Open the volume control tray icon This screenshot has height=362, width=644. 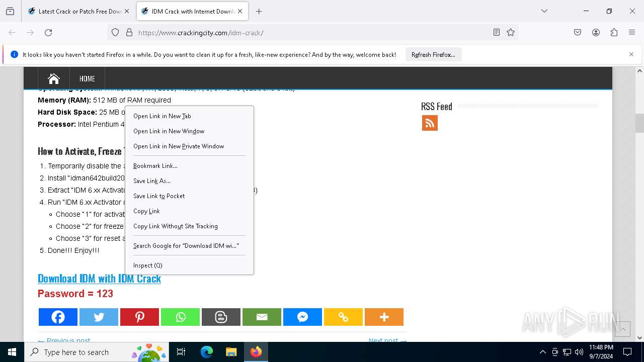click(579, 352)
